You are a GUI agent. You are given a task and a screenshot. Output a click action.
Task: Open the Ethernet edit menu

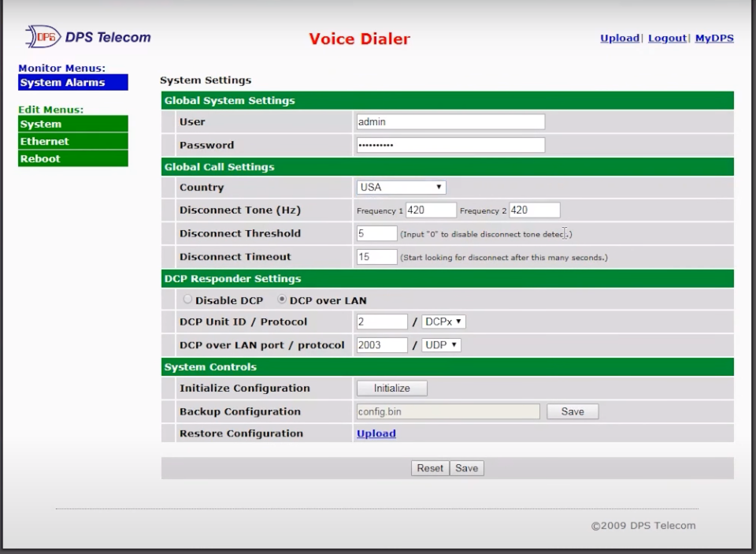(x=73, y=141)
